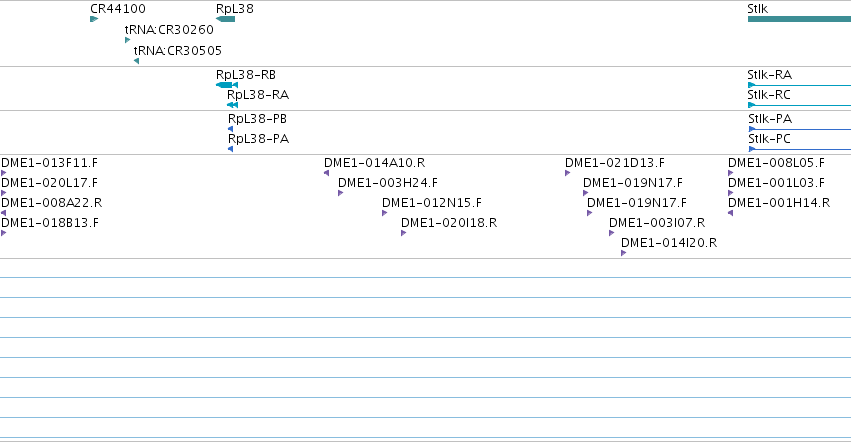The height and width of the screenshot is (442, 851).
Task: Select the tRNA:CR30505 feature label
Action: [x=178, y=50]
